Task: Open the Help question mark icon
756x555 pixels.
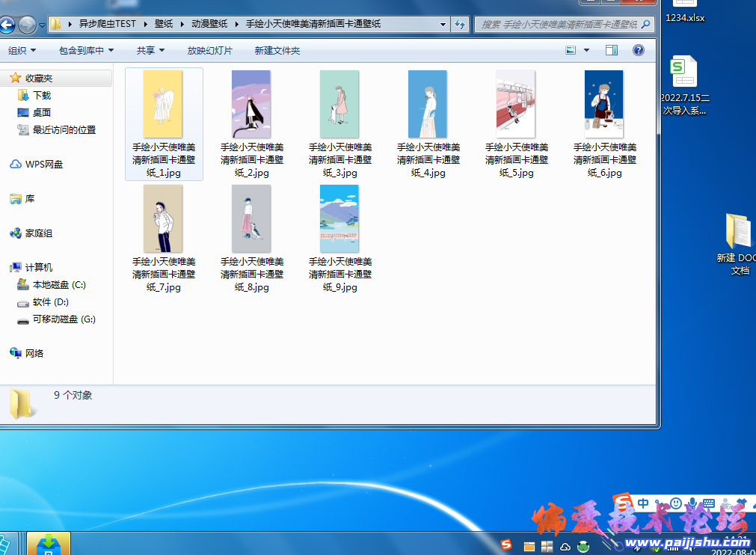Action: point(636,50)
